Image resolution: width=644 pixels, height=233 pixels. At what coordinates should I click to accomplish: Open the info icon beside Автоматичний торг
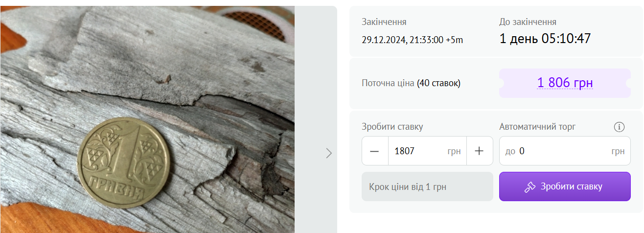pos(619,127)
